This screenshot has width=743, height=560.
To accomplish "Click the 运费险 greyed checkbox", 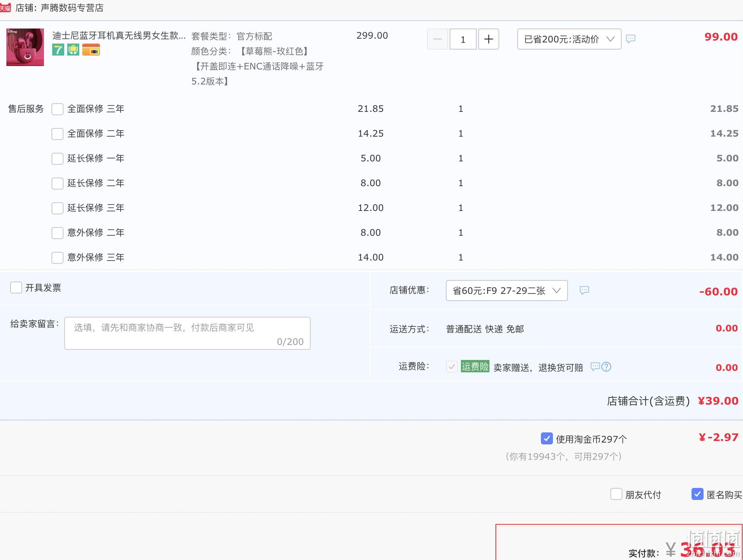I will coord(452,367).
